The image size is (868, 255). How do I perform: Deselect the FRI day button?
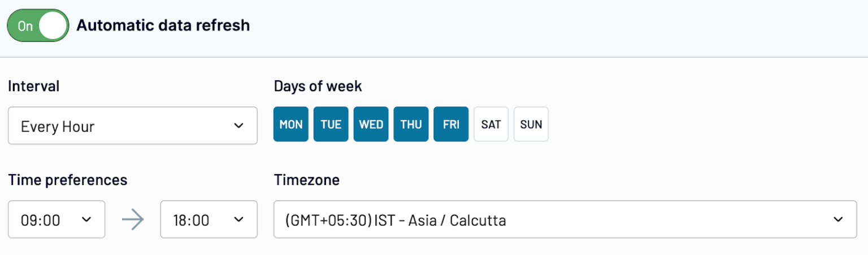coord(451,124)
